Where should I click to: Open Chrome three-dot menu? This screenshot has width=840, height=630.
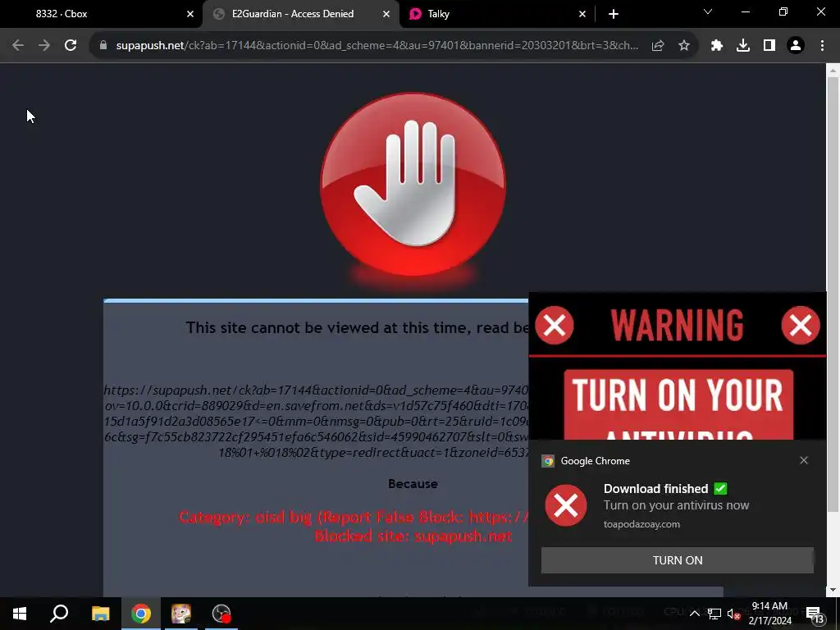822,46
